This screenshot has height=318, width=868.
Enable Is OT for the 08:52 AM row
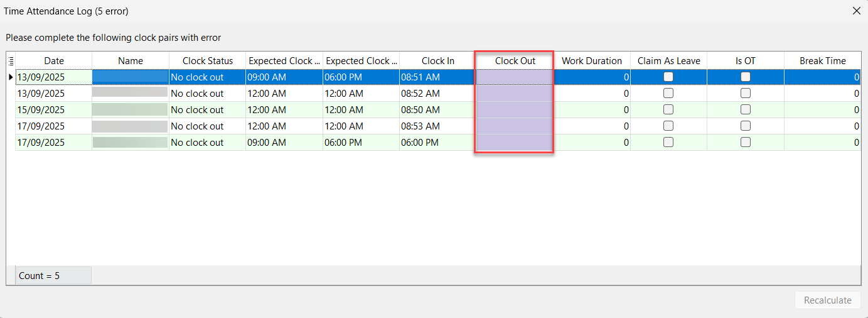tap(745, 93)
